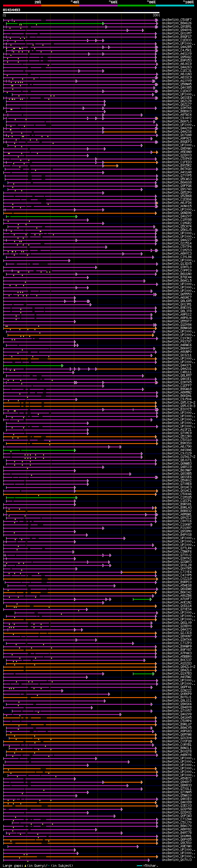Go to UniRef100_A4RKY6 hit
The width and height of the screenshot is (197, 868).
pyautogui.click(x=177, y=755)
